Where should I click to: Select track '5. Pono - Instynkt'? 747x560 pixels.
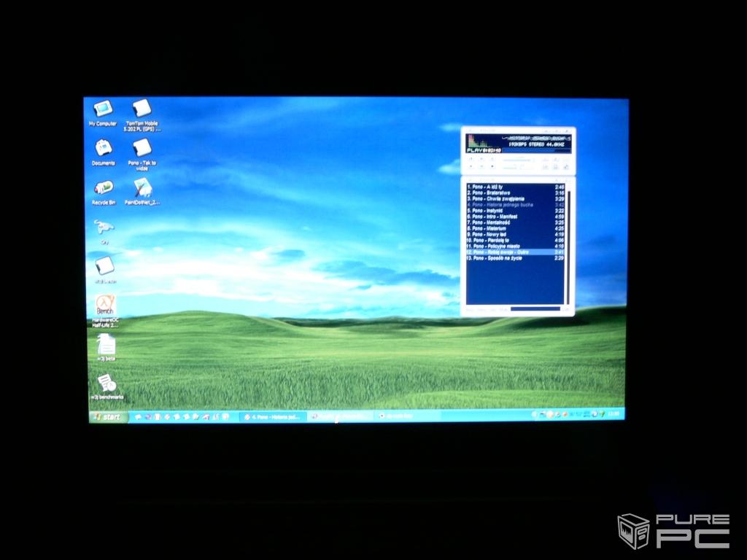[515, 211]
